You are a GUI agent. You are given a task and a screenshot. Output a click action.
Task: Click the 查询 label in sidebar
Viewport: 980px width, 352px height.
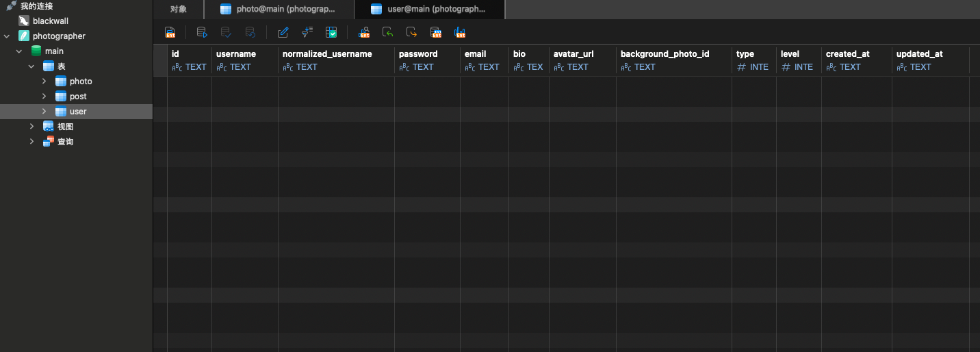pyautogui.click(x=65, y=142)
